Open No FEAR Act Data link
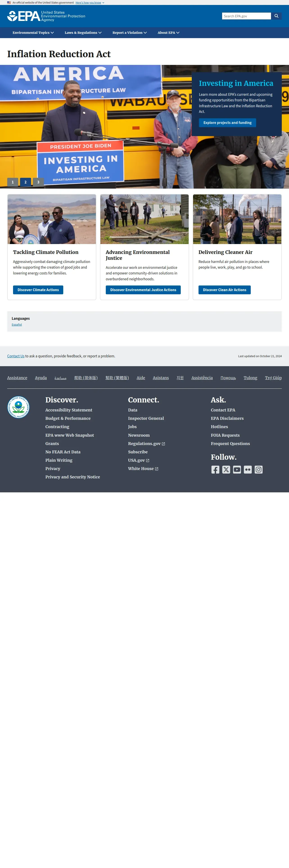 (x=63, y=452)
